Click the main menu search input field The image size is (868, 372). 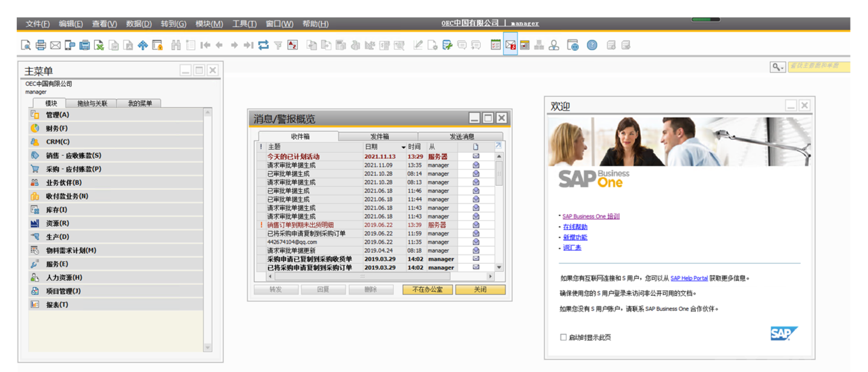point(818,67)
